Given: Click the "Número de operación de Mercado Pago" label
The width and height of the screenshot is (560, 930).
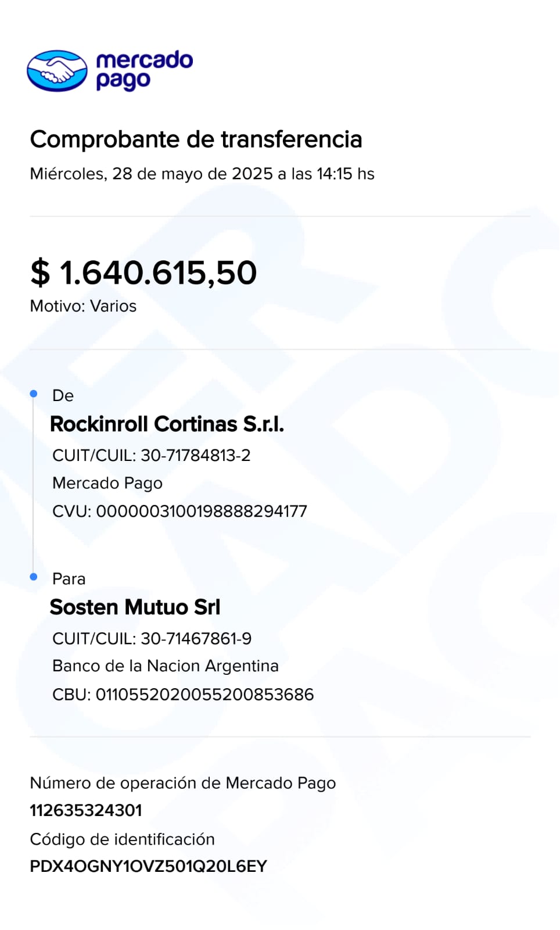Looking at the screenshot, I should tap(182, 783).
